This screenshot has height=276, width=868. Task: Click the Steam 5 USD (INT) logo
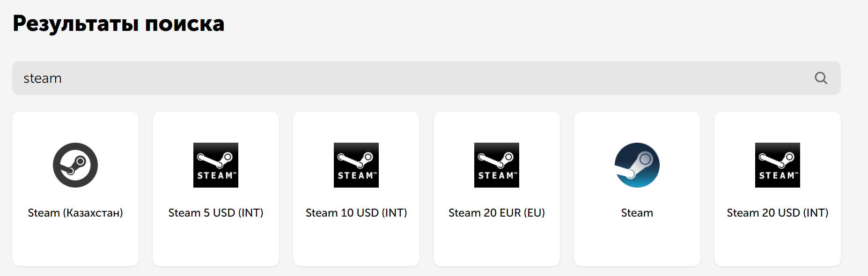(216, 165)
